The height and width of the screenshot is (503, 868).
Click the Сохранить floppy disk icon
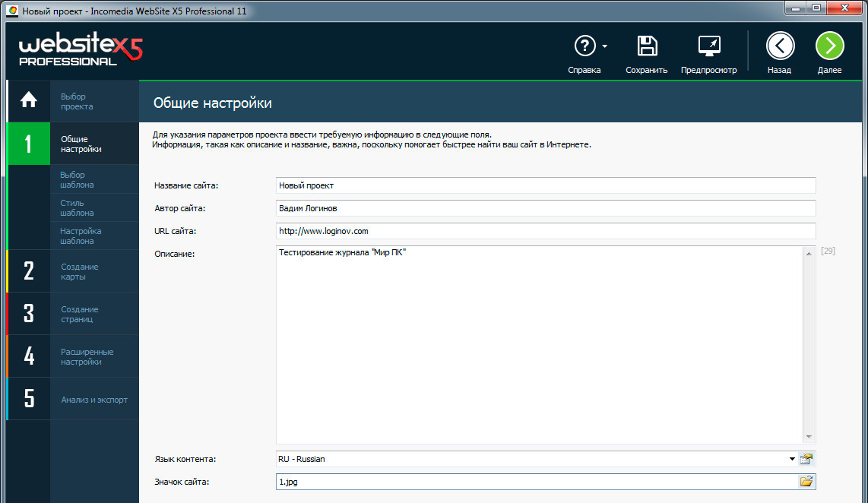[x=646, y=46]
